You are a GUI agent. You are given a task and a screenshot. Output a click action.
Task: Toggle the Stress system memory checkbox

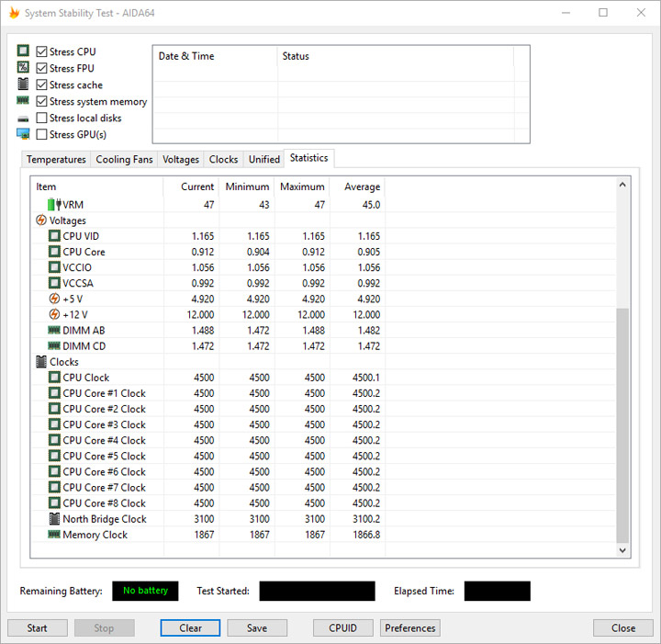click(41, 101)
